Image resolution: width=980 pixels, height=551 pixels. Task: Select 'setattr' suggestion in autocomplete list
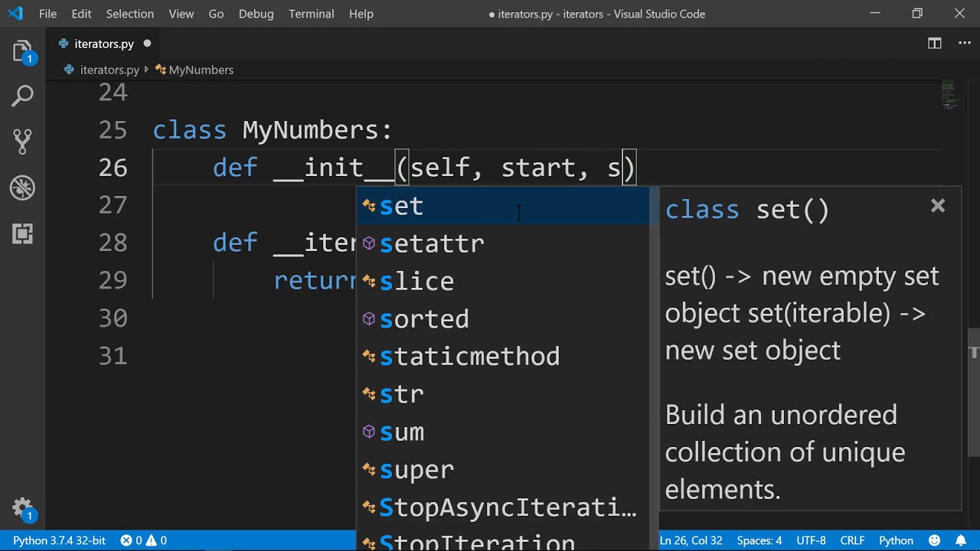click(x=503, y=243)
